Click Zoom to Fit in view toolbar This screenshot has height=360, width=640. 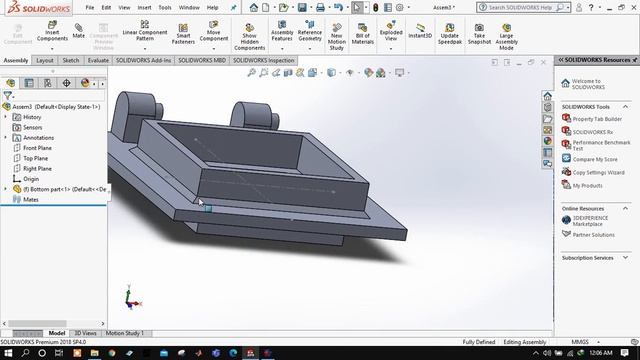click(251, 73)
